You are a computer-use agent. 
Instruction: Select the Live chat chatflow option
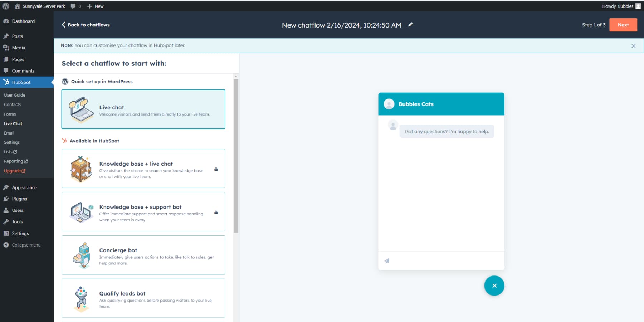(143, 109)
